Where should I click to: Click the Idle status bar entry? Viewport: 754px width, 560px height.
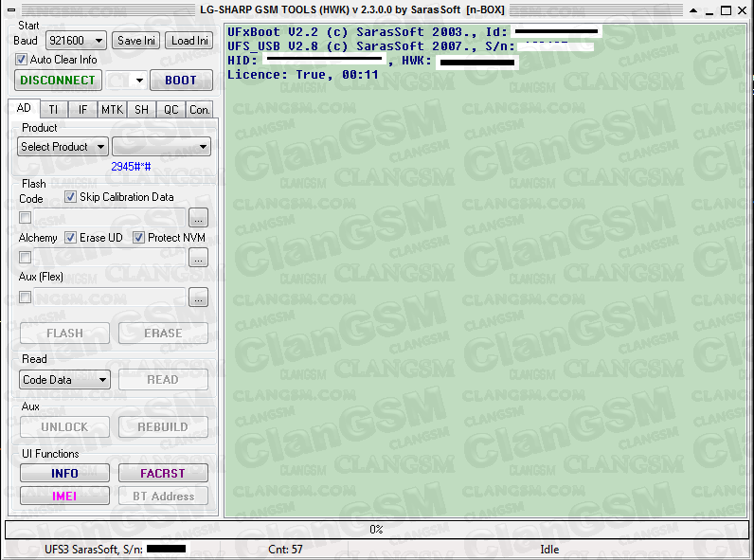(x=549, y=550)
